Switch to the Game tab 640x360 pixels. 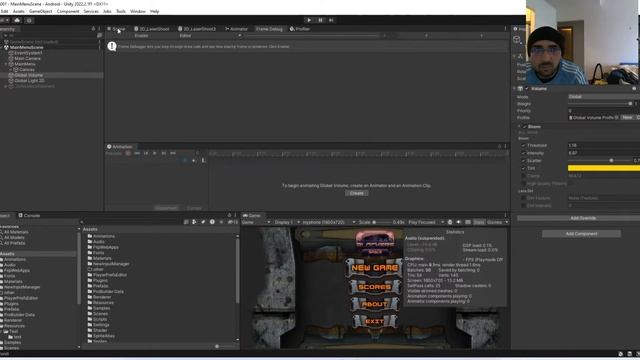coord(252,216)
